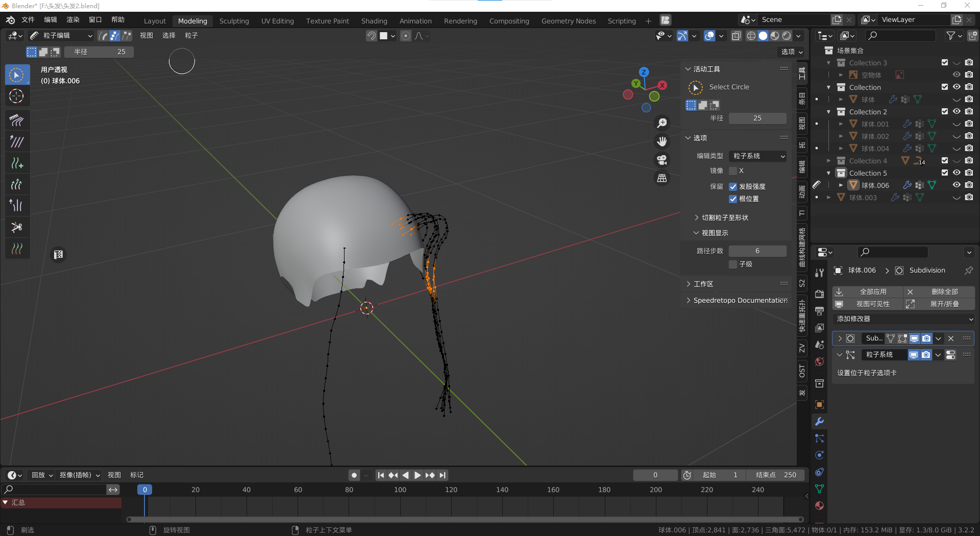Click the 展开/折叠 button
The width and height of the screenshot is (980, 536).
tap(939, 304)
